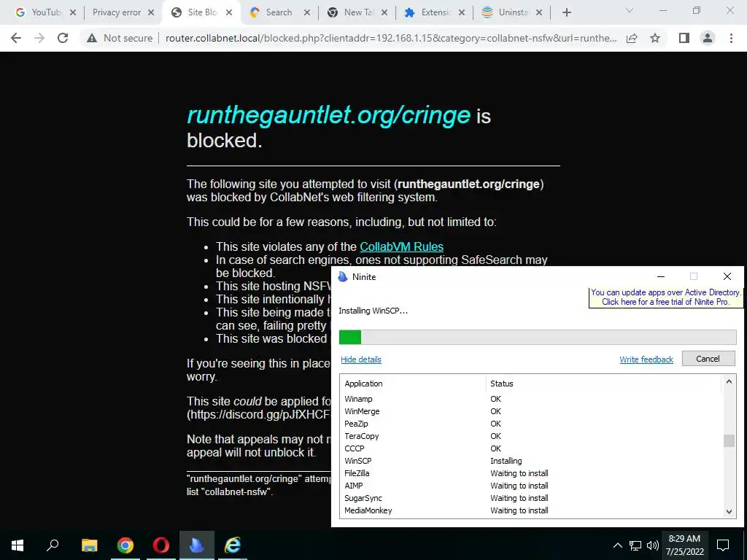Select the PeaZip row
The image size is (747, 560).
[x=531, y=424]
